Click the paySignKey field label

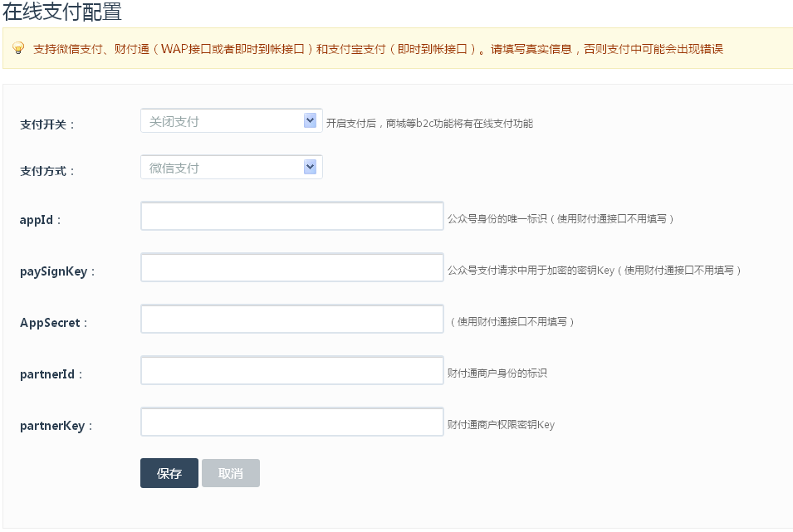(x=57, y=271)
